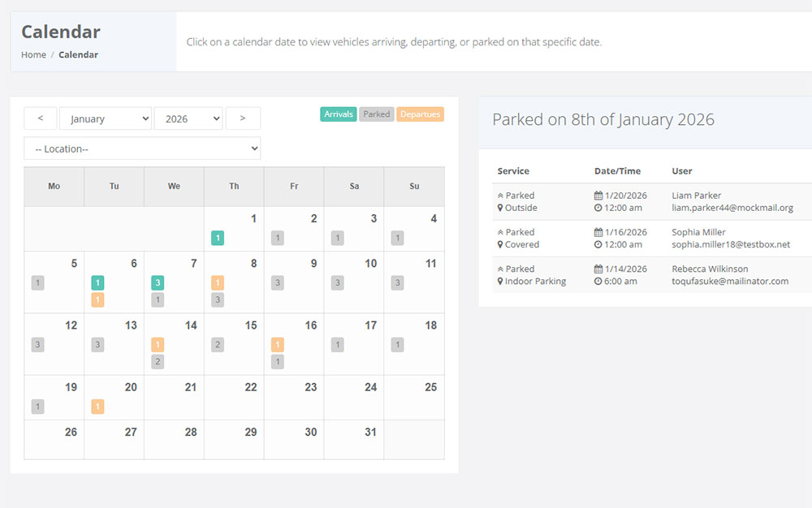The height and width of the screenshot is (508, 812).
Task: Click the clock icon beside Sophia Miller's 12:00 am
Action: (x=597, y=244)
